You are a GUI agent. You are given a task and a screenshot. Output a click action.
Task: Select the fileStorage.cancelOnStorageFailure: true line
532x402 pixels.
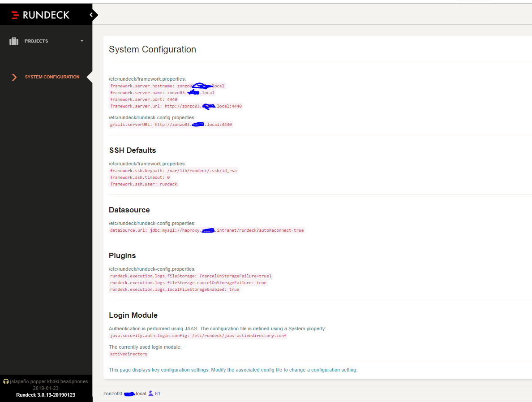click(188, 283)
